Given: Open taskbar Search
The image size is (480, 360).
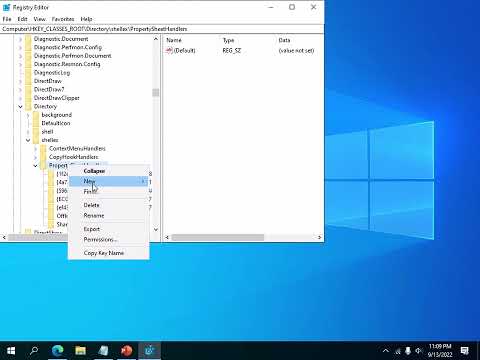Looking at the screenshot, I should click(x=34, y=351).
